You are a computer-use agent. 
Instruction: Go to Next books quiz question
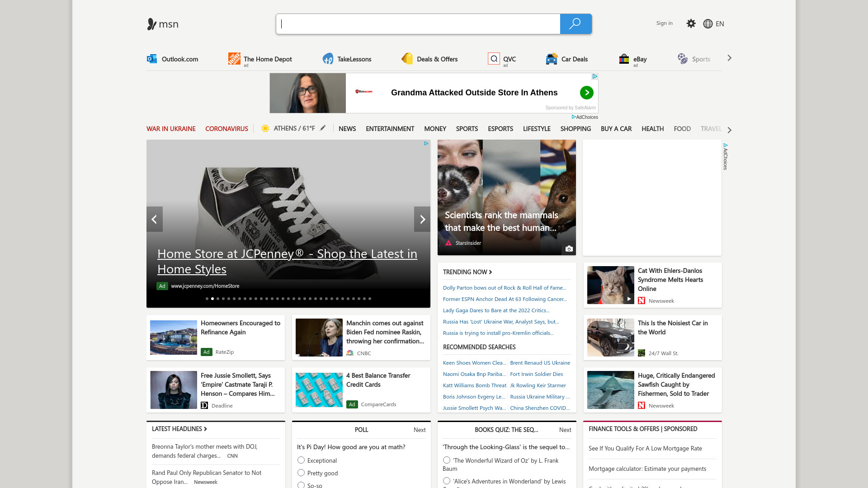pyautogui.click(x=565, y=430)
